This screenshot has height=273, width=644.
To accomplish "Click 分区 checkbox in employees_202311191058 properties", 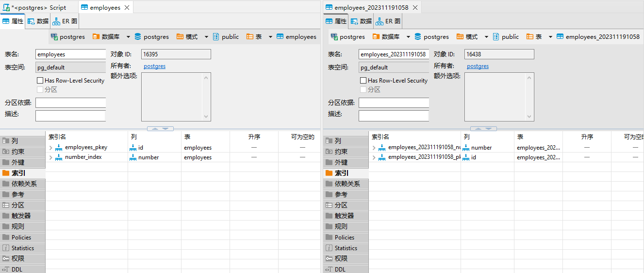I will pyautogui.click(x=363, y=89).
